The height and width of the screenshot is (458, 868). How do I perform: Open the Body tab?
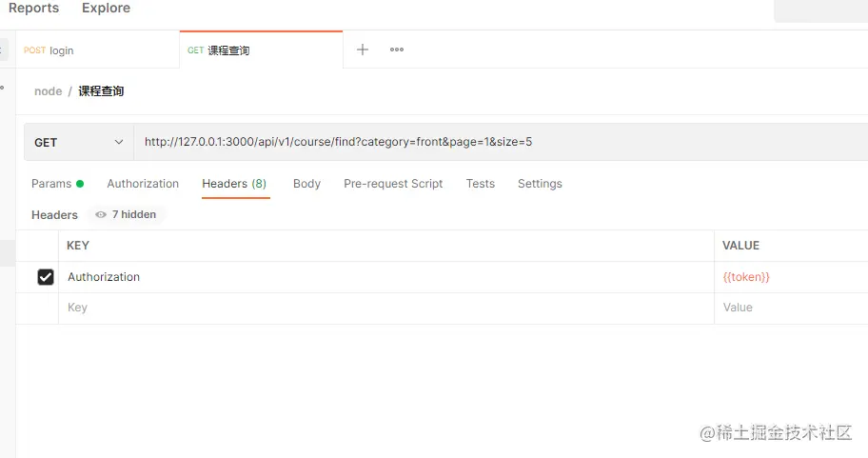click(x=306, y=184)
